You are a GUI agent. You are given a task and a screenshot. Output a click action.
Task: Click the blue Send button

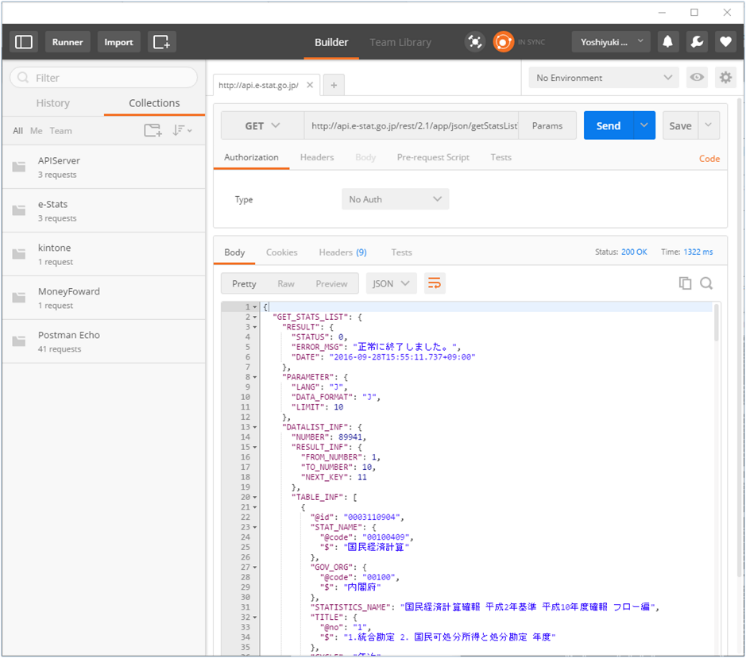click(609, 126)
